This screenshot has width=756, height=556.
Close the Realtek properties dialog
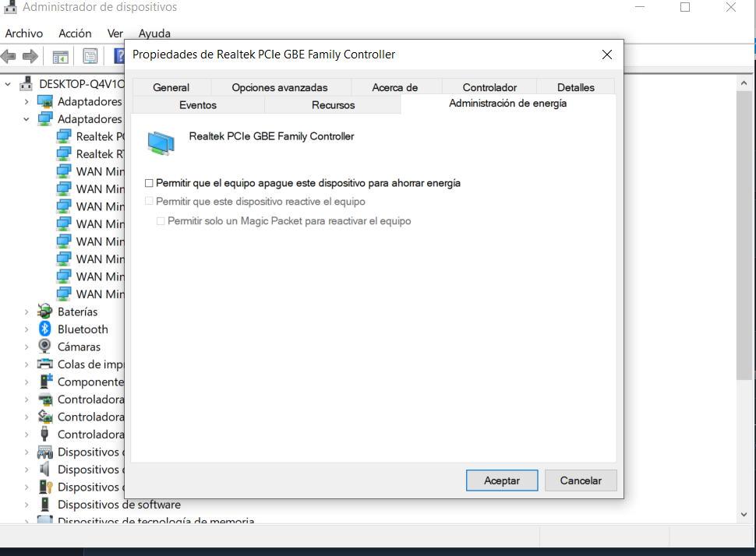pos(607,55)
